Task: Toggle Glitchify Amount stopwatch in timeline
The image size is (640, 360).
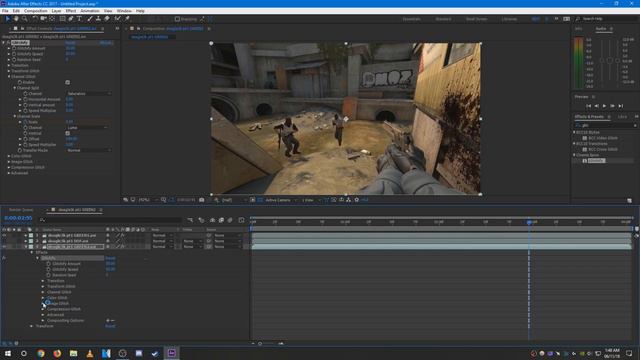Action: [49, 264]
